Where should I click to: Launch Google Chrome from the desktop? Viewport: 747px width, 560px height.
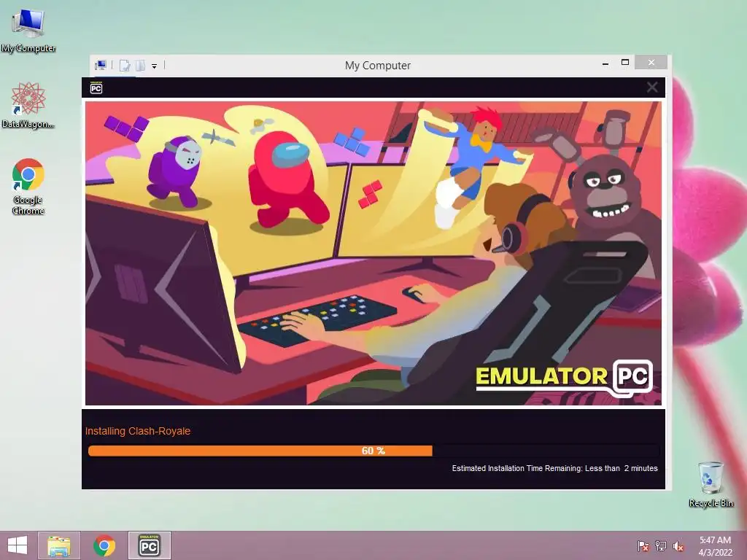point(28,186)
